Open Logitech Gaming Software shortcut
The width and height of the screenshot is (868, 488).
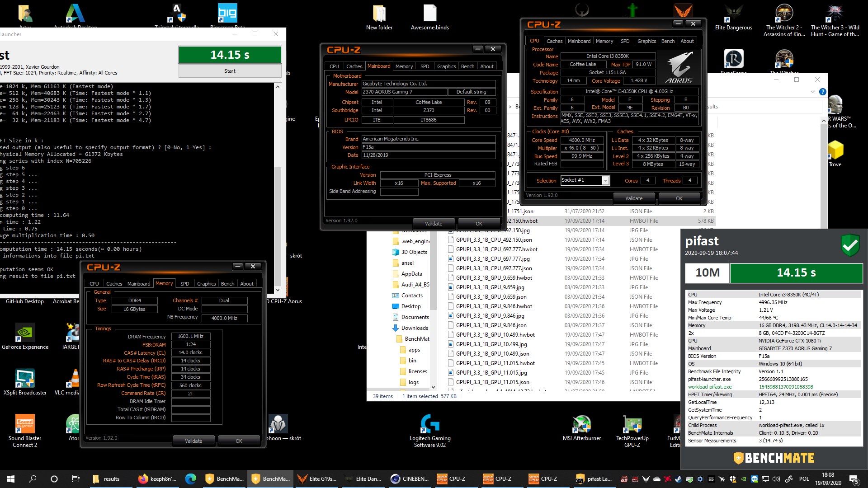430,431
